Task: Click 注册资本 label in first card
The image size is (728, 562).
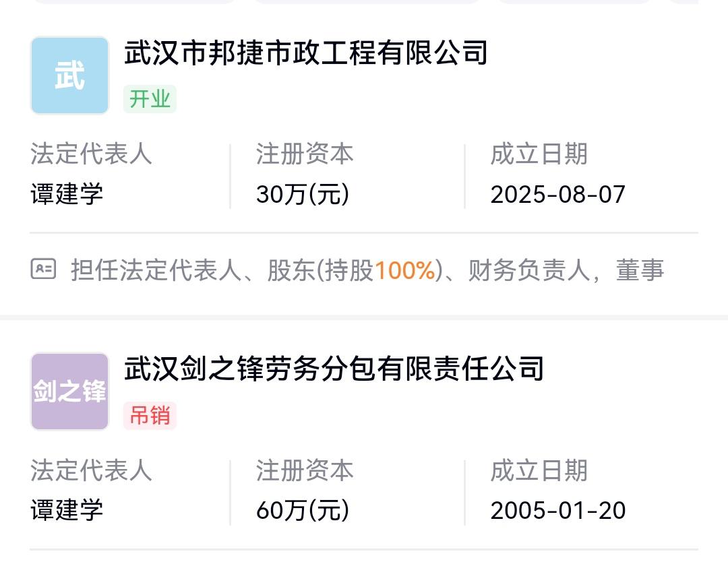Action: tap(305, 154)
